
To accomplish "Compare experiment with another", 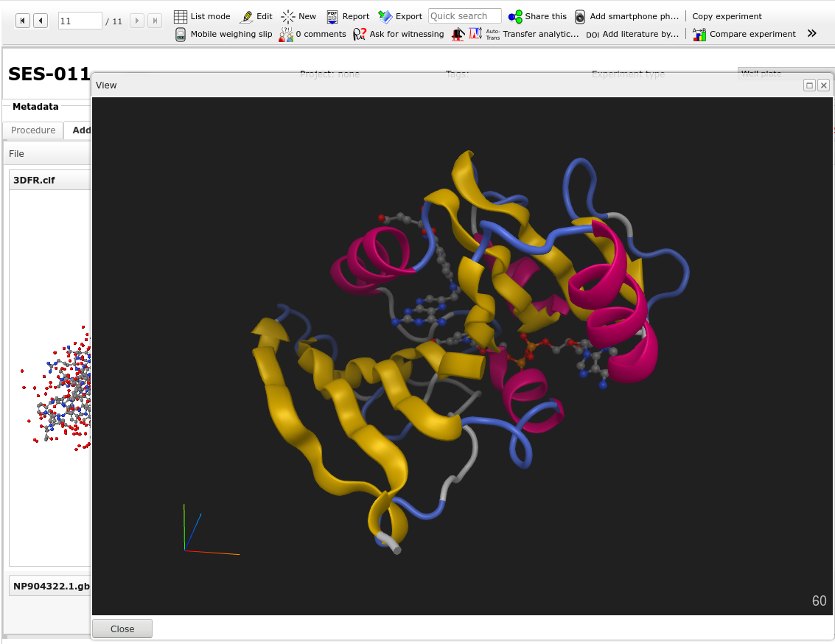I will (744, 34).
